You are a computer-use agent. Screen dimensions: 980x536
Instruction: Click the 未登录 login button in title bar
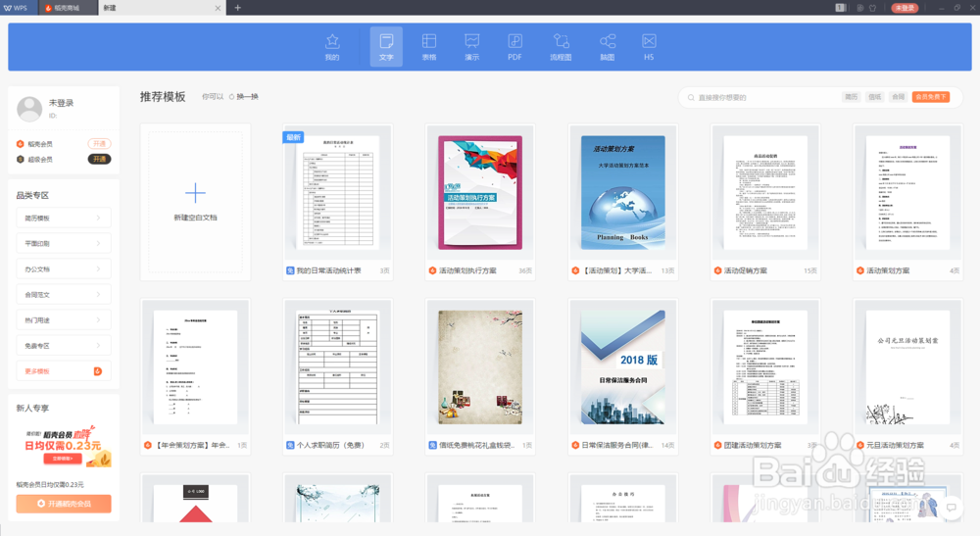(905, 8)
